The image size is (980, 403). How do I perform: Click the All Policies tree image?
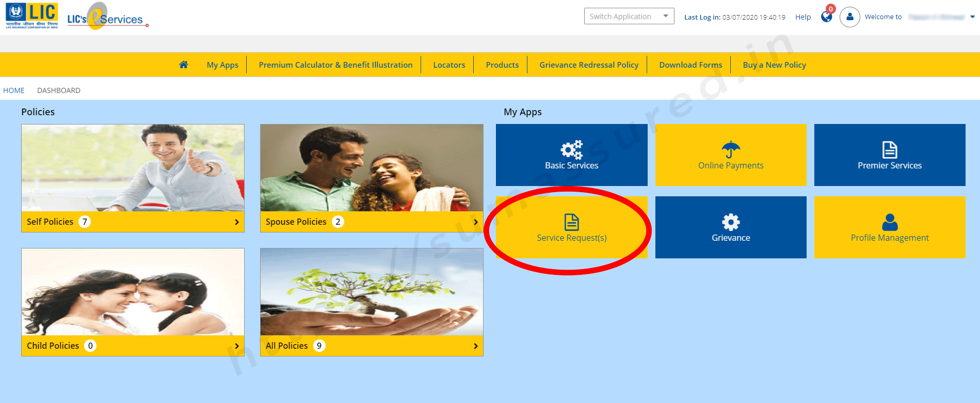click(x=372, y=292)
